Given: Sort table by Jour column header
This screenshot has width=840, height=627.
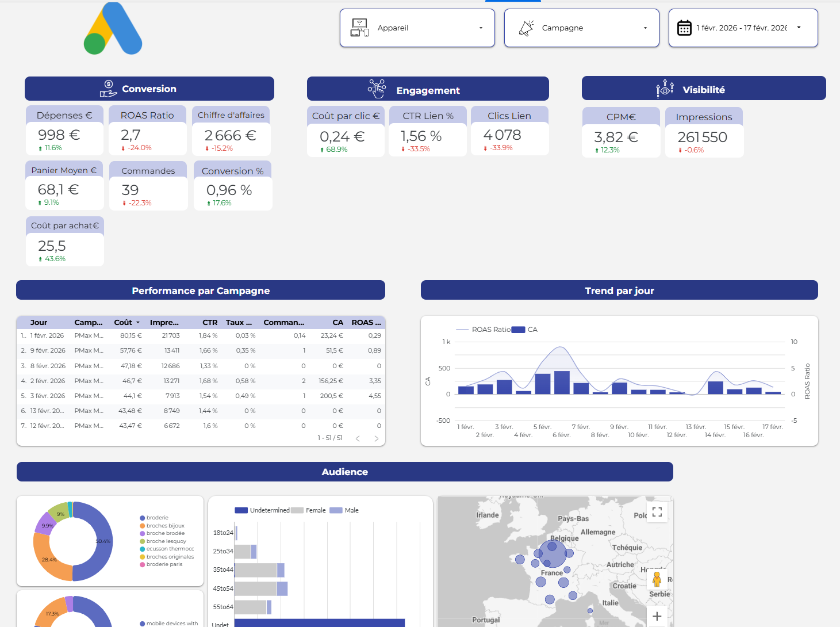Looking at the screenshot, I should (39, 323).
